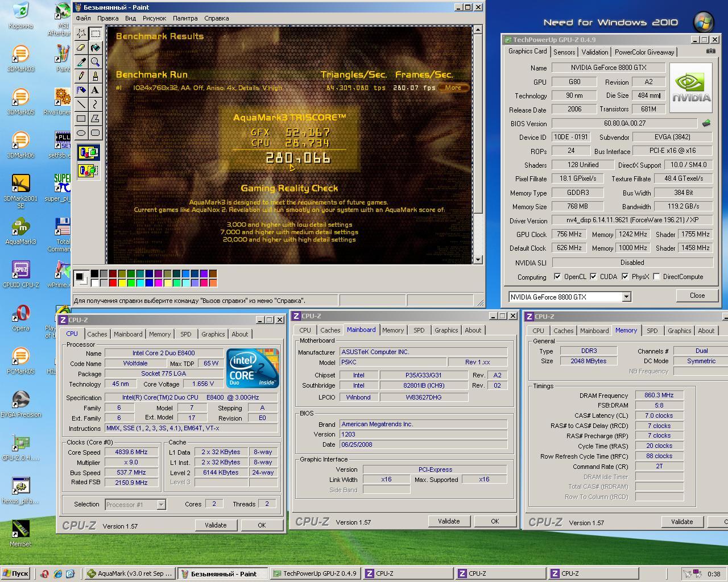Activate the Magnifier tool in Paint
The height and width of the screenshot is (582, 728).
(95, 62)
